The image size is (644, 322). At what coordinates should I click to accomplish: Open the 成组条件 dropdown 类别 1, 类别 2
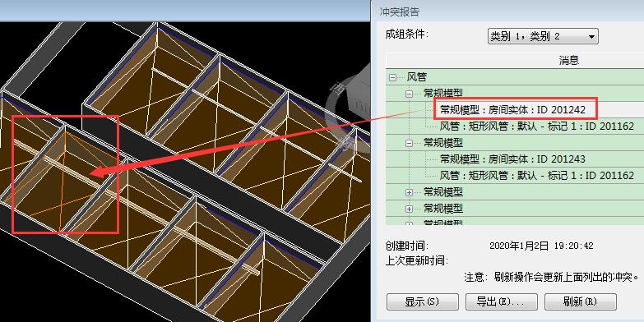click(x=543, y=36)
